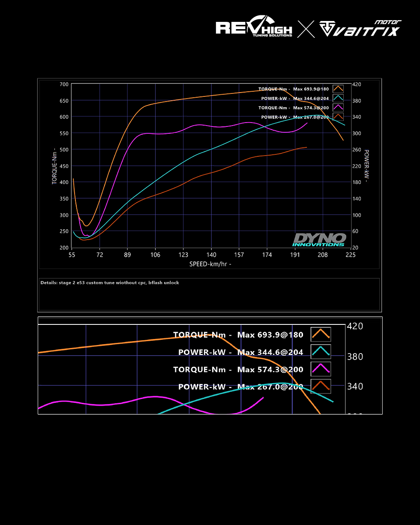Image resolution: width=420 pixels, height=525 pixels.
Task: Click the 400 value on torque axis
Action: (x=63, y=182)
